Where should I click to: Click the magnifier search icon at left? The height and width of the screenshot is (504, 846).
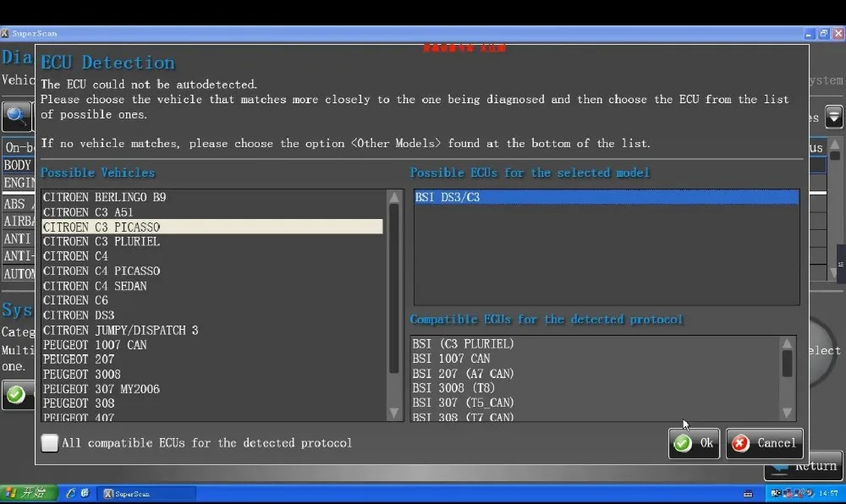click(x=15, y=116)
